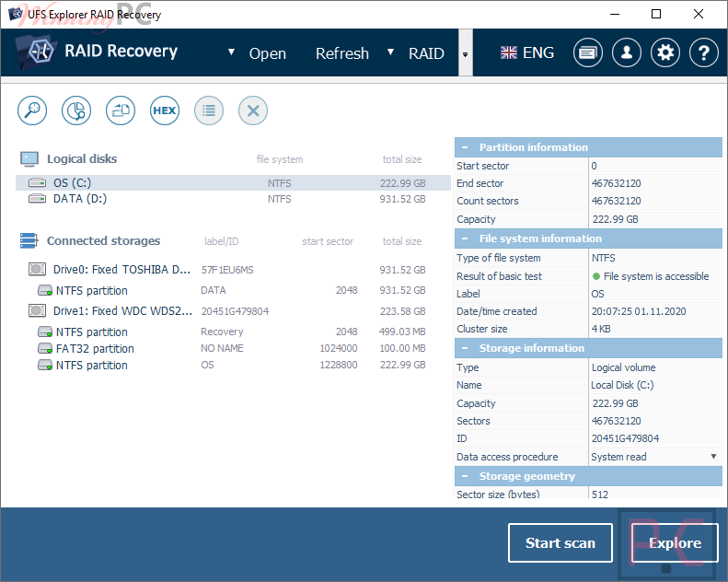728x582 pixels.
Task: Click the date created value 20:07:25 01.11.2020
Action: coord(639,311)
